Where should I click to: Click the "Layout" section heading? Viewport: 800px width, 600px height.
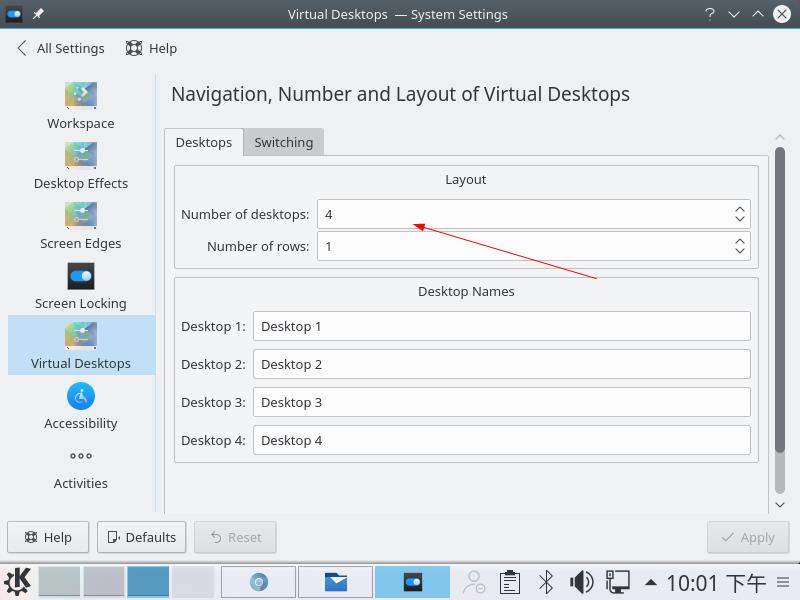pos(465,180)
